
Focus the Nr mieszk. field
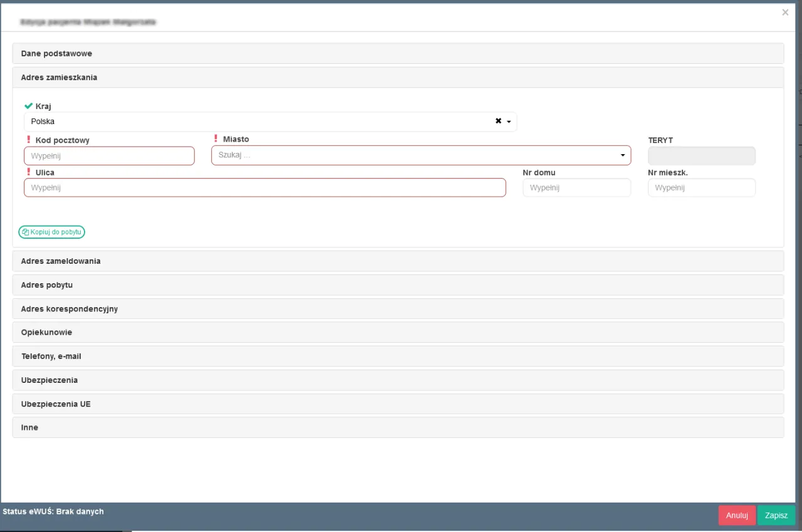(x=701, y=187)
